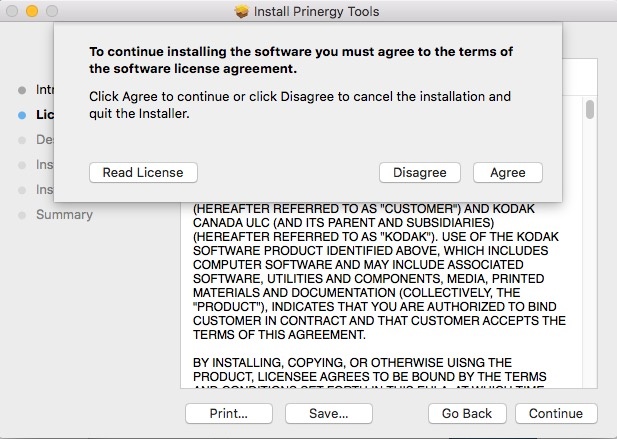Image resolution: width=617 pixels, height=439 pixels.
Task: Click the bold license agreement heading in sheet
Action: (x=301, y=59)
